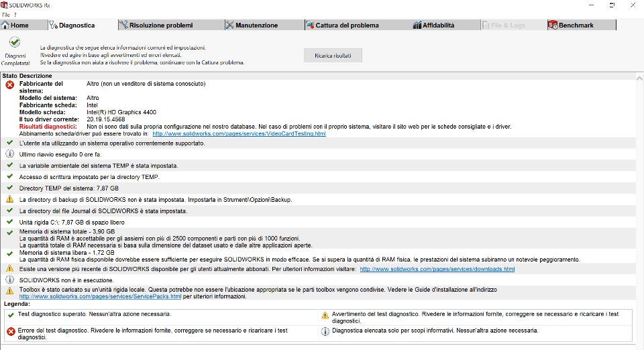The width and height of the screenshot is (644, 350).
Task: Click the green check beside the file Journal row
Action: coord(10,210)
